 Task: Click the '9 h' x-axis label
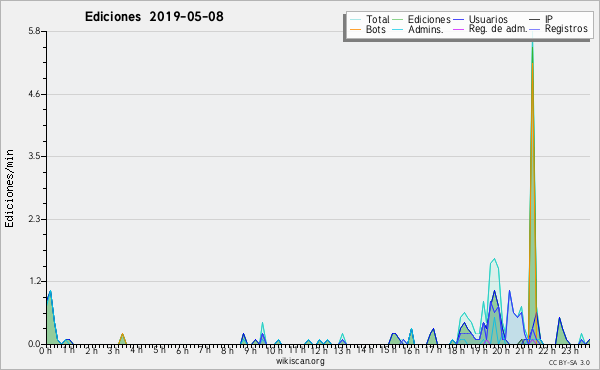[x=250, y=350]
